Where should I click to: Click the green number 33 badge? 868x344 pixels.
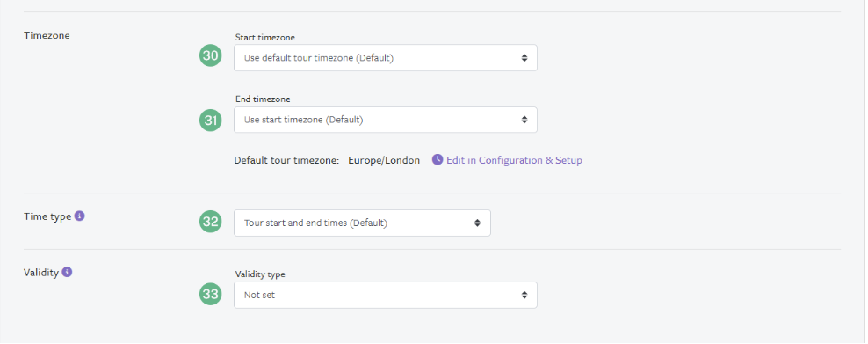[x=210, y=294]
